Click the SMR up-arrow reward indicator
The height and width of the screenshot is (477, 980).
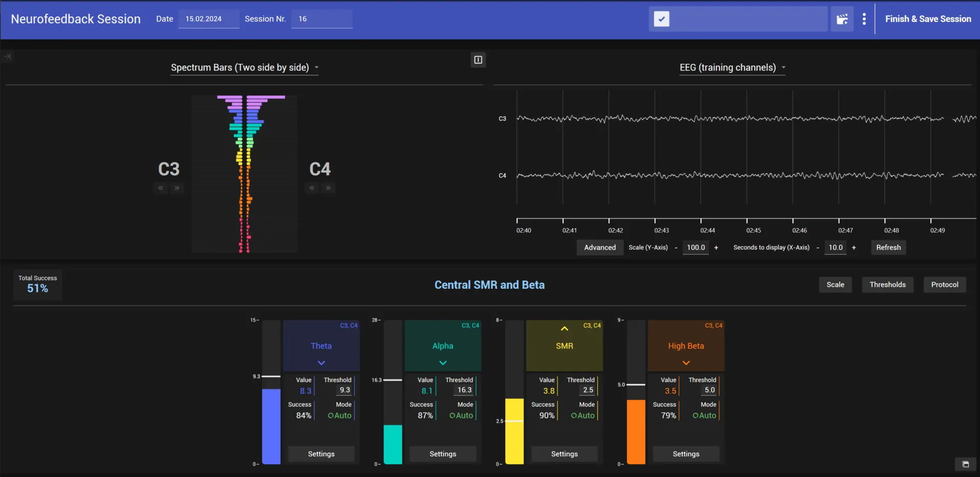tap(565, 329)
